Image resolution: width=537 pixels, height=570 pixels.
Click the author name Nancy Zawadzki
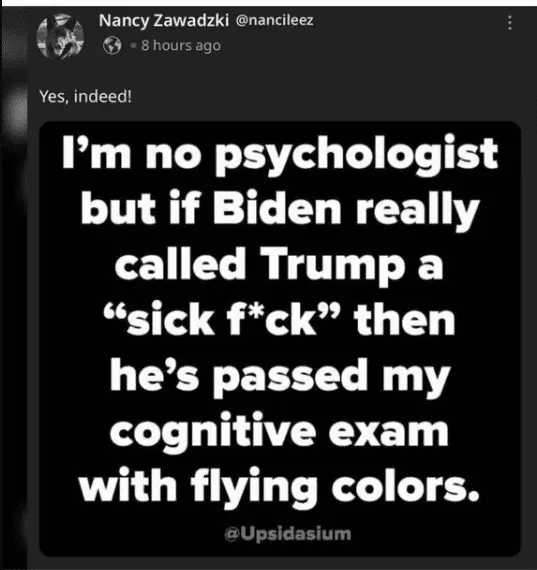tap(164, 20)
